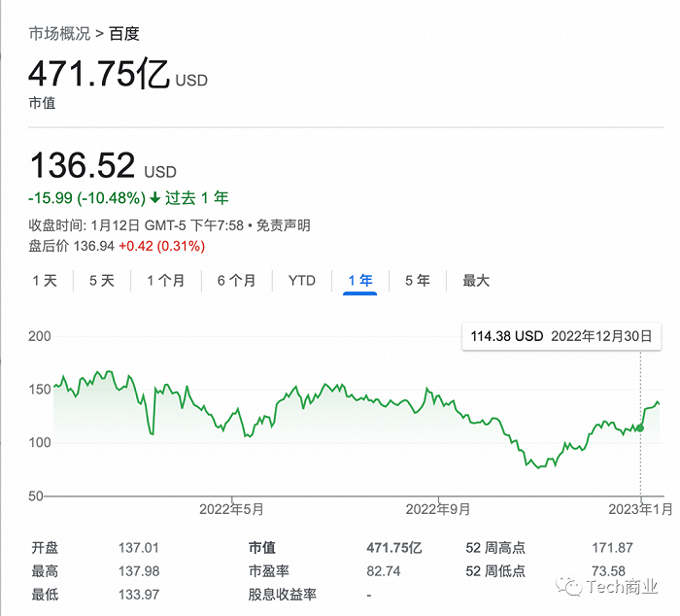Screen dimensions: 680x616
Task: Select the 最大 range tab
Action: pos(476,281)
